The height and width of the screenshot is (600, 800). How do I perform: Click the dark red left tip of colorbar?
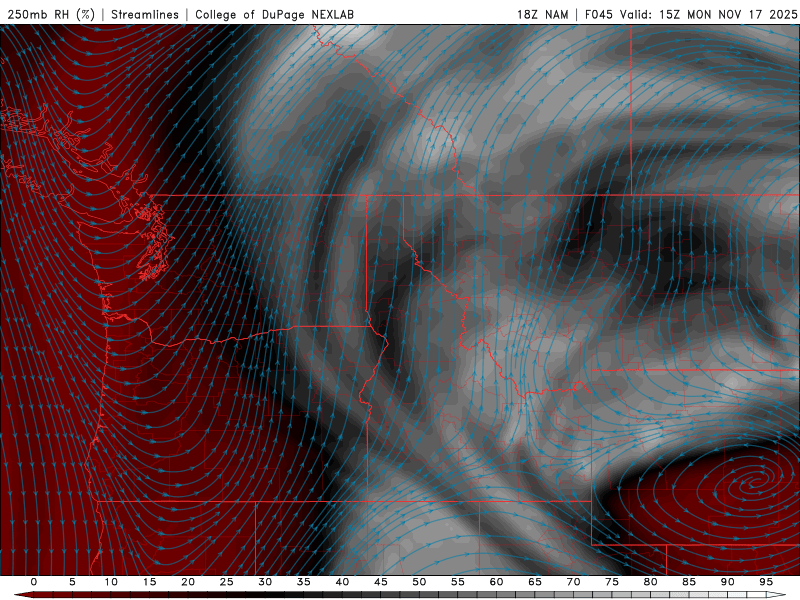coord(23,595)
